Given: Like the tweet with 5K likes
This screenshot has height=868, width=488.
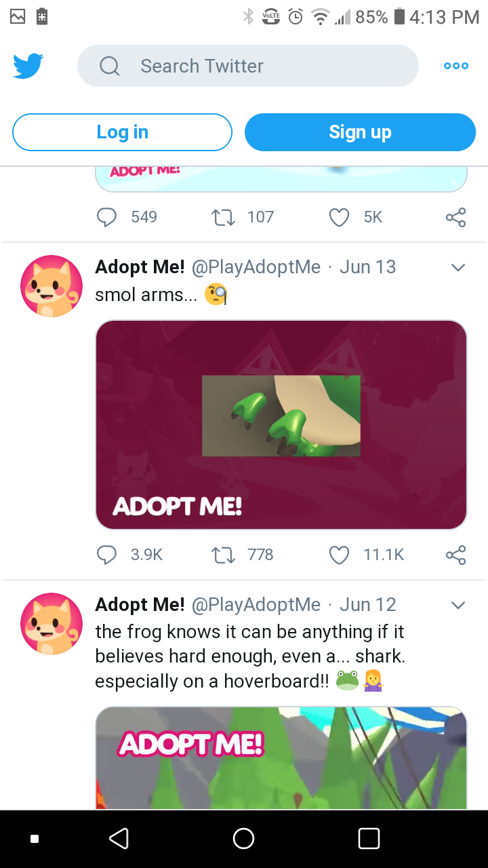Looking at the screenshot, I should coord(338,217).
